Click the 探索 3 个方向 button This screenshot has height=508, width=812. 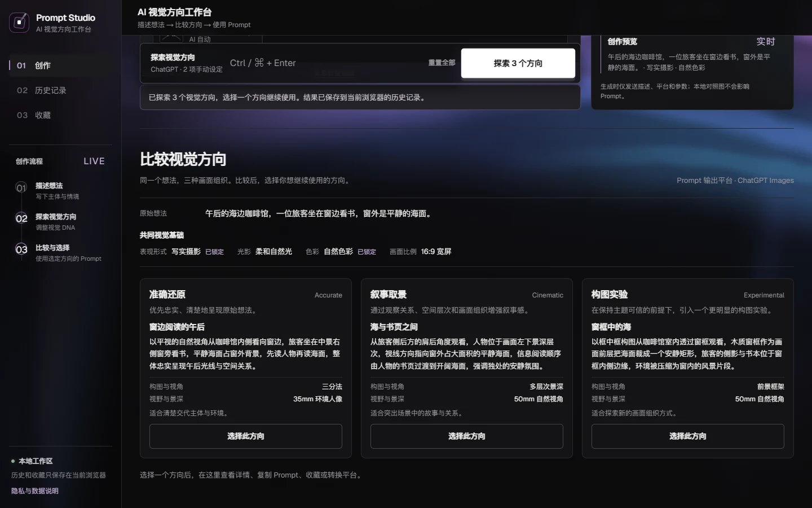click(518, 63)
